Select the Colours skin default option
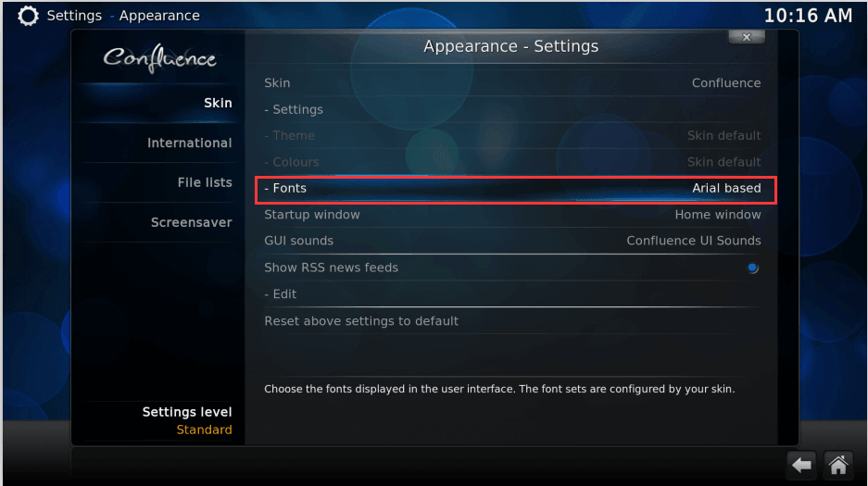Image resolution: width=868 pixels, height=486 pixels. [511, 162]
